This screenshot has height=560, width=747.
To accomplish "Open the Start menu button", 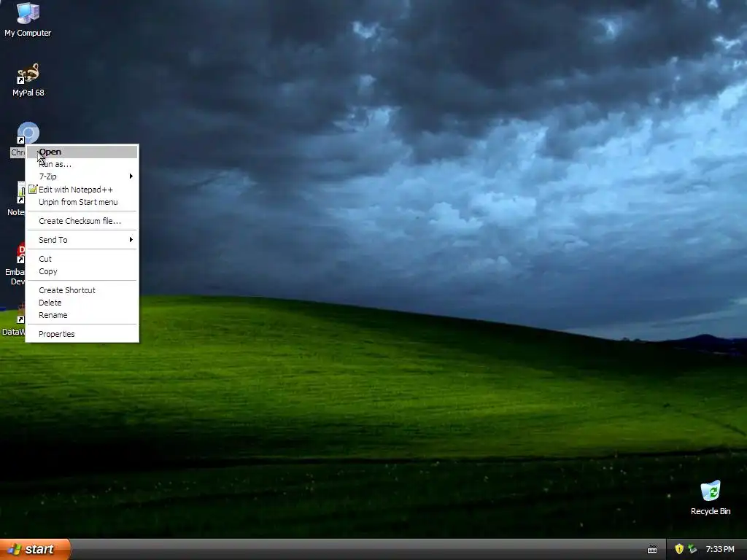I will pyautogui.click(x=34, y=550).
